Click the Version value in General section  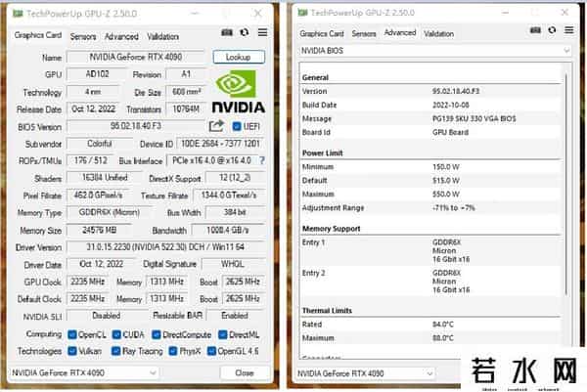point(456,91)
